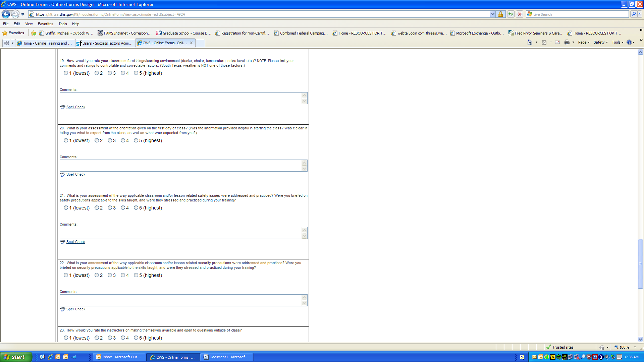Click the Refresh page icon
644x362 pixels.
511,14
